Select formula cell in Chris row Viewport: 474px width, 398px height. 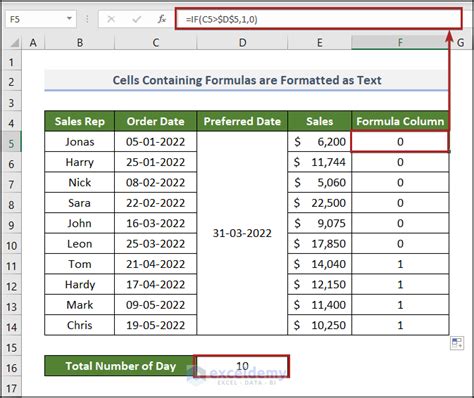pos(400,325)
